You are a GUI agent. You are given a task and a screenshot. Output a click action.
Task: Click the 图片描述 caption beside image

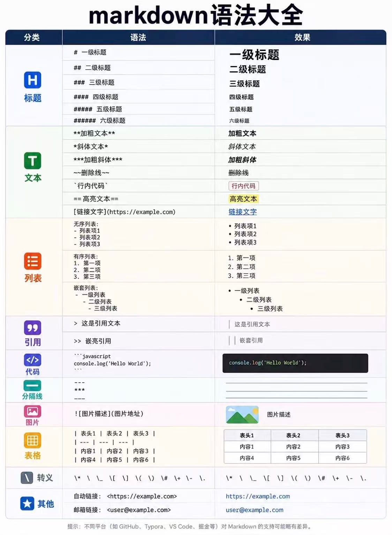[x=279, y=414]
